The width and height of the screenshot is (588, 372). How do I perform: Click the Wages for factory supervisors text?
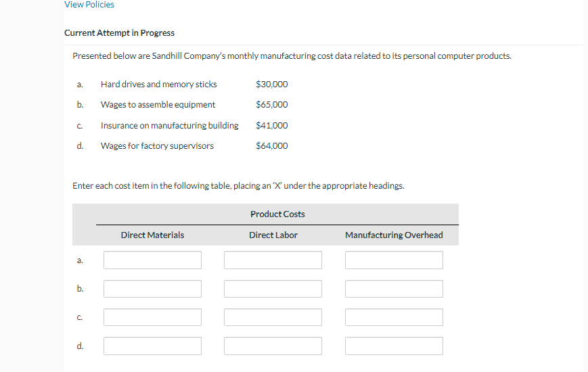(x=157, y=146)
